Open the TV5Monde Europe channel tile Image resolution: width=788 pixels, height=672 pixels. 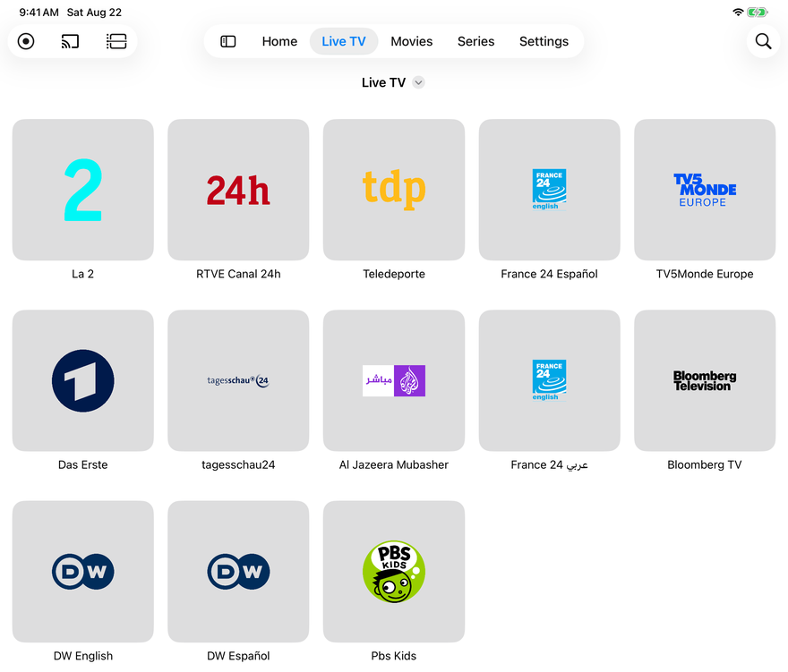705,190
